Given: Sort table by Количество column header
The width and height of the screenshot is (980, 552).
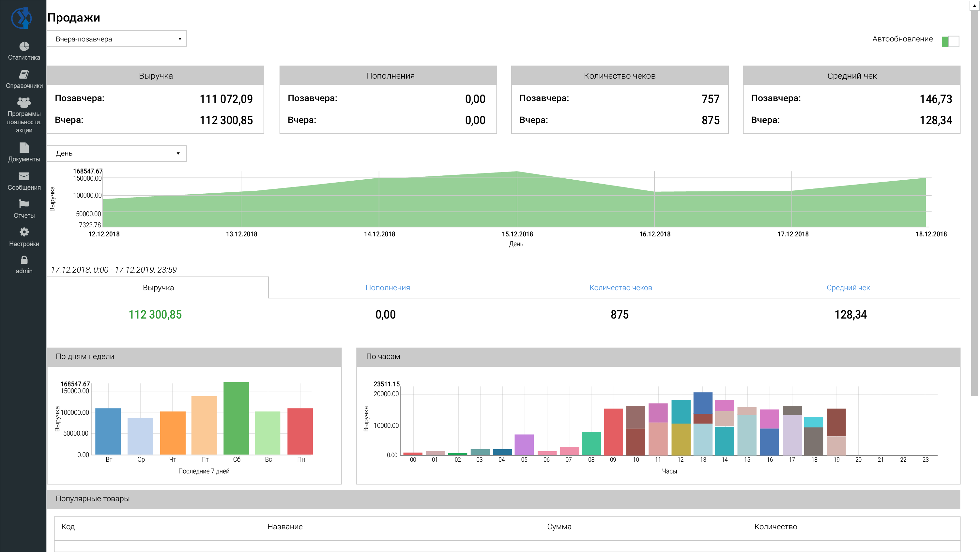Looking at the screenshot, I should pyautogui.click(x=776, y=527).
